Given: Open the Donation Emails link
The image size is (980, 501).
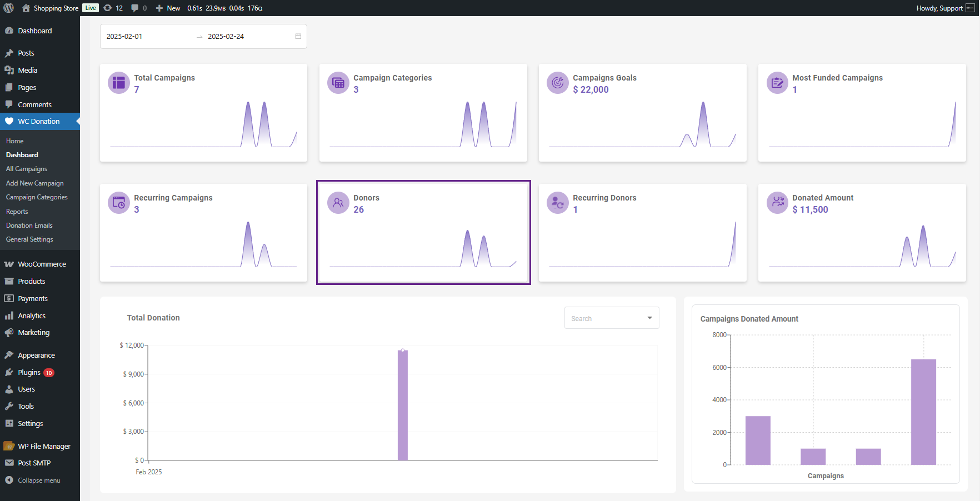Looking at the screenshot, I should coord(29,226).
